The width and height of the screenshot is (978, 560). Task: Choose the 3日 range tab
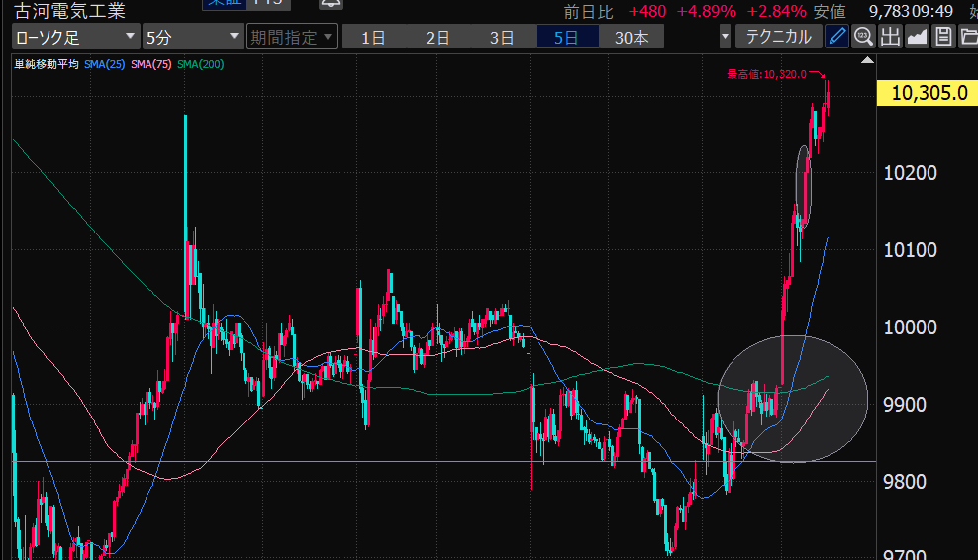(502, 38)
